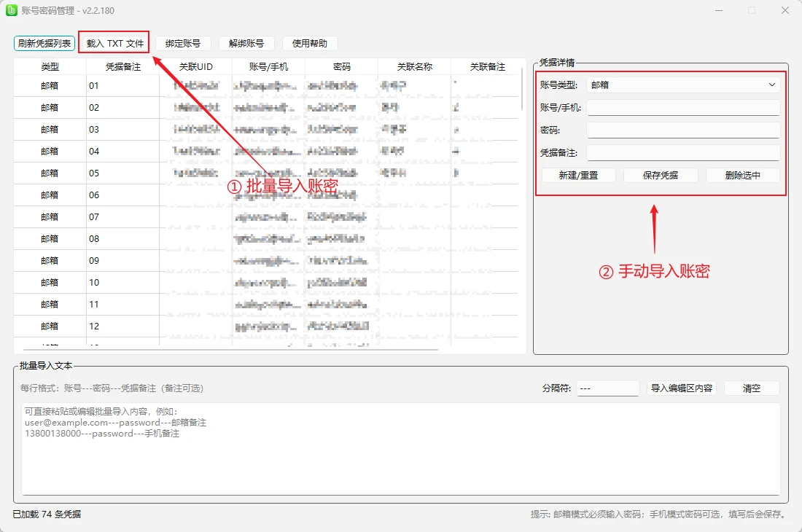This screenshot has width=802, height=532.
Task: Edit the 分隔符 separator field
Action: coord(607,388)
